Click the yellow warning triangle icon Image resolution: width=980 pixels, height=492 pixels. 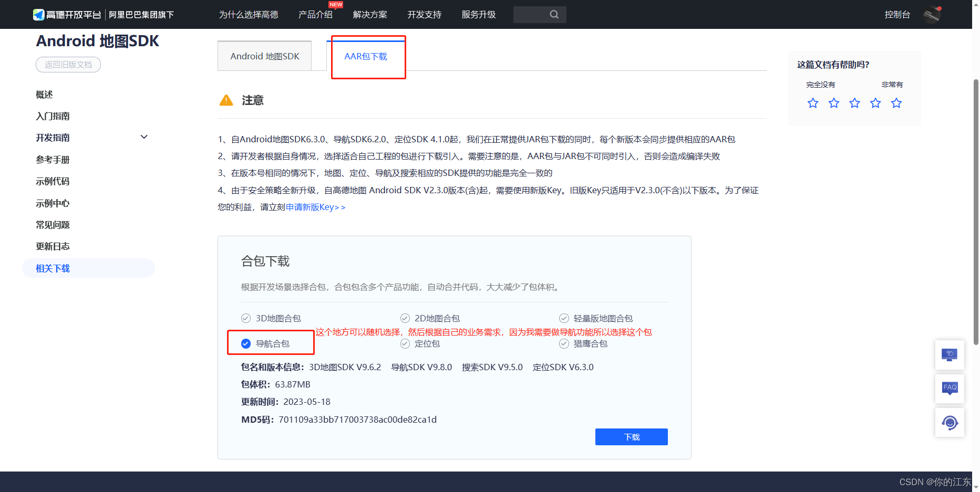tap(226, 100)
